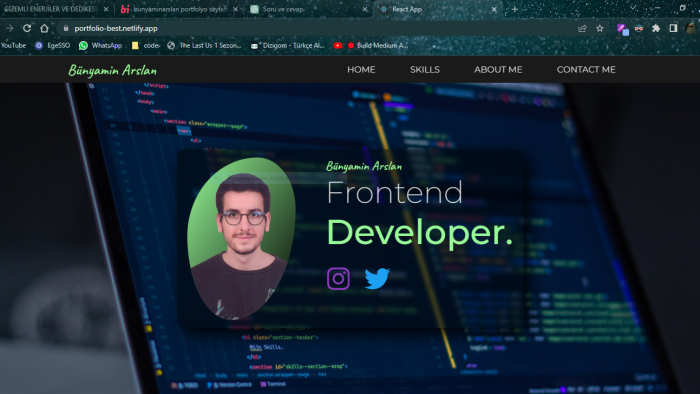Click the HOME navigation link

click(x=361, y=70)
